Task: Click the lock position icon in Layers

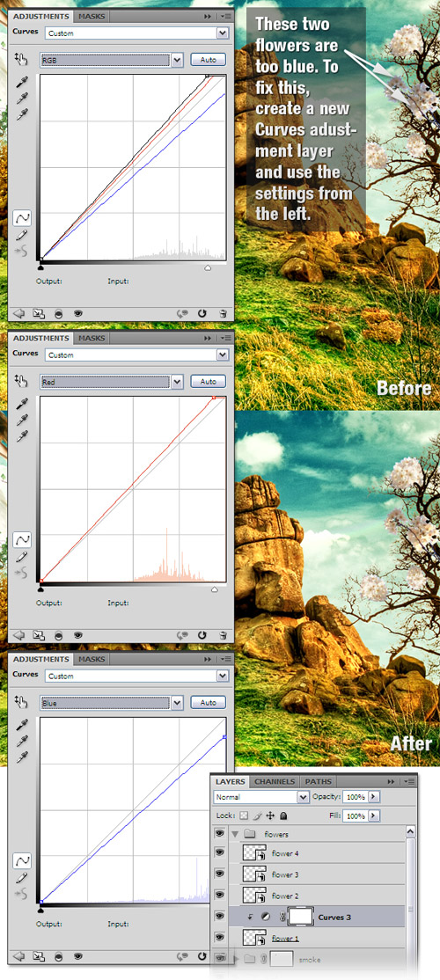Action: point(271,815)
